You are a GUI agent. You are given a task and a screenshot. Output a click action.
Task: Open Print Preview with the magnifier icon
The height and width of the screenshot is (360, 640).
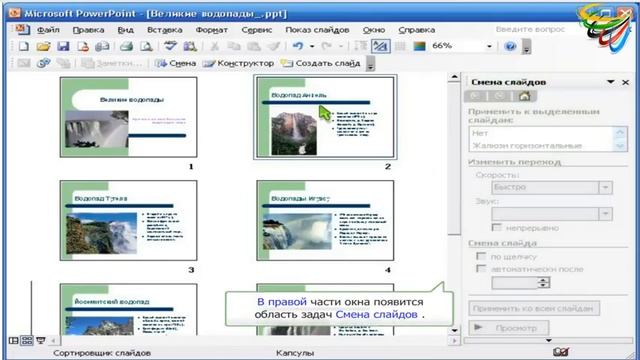click(146, 46)
